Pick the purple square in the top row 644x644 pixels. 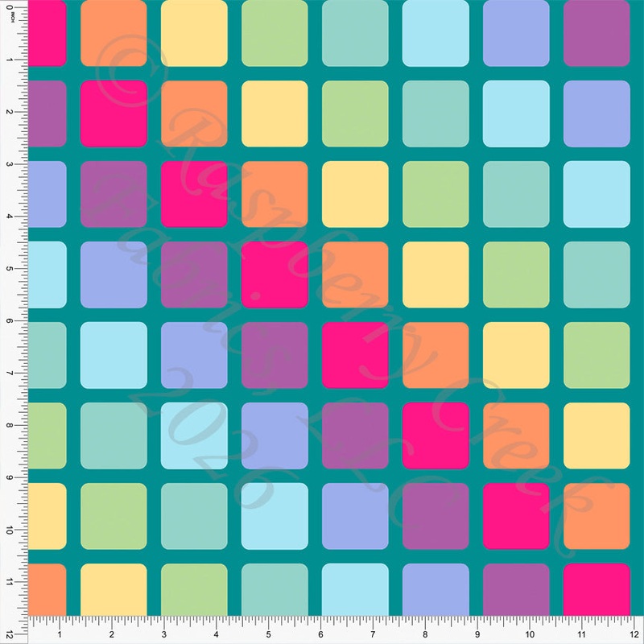pyautogui.click(x=597, y=33)
